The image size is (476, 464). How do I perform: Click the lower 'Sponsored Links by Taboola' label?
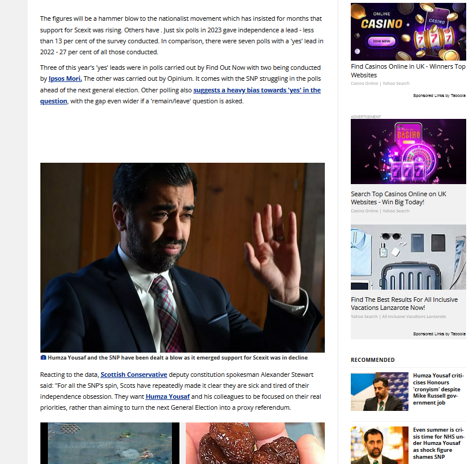coord(439,334)
